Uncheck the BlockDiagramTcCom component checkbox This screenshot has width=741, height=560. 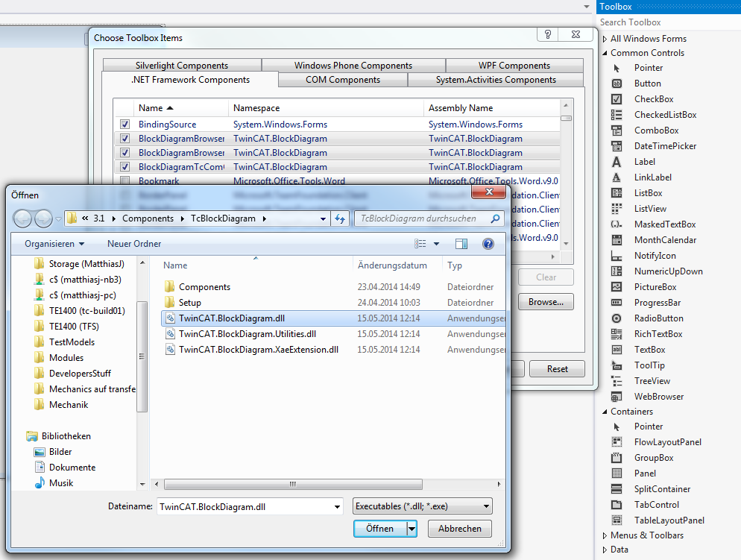coord(124,167)
